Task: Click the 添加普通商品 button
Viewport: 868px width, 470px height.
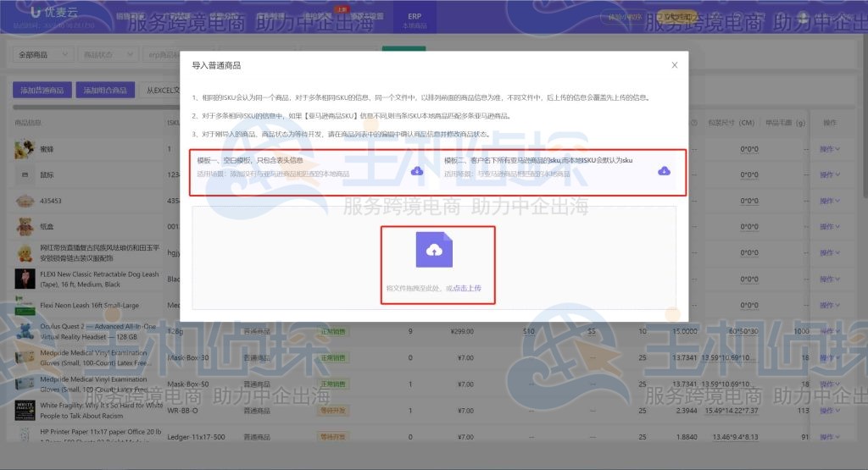Action: (x=42, y=90)
